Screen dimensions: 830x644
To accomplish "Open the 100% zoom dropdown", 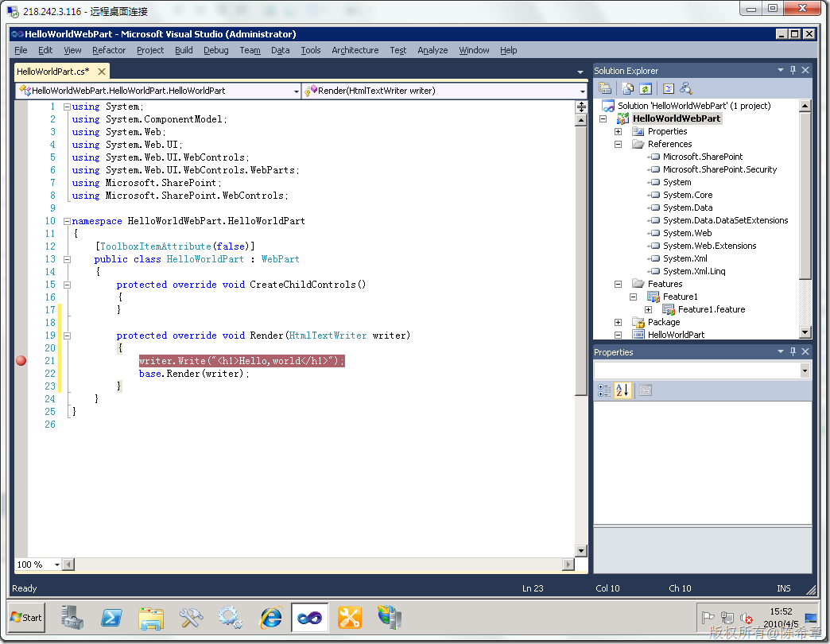I will pyautogui.click(x=56, y=564).
